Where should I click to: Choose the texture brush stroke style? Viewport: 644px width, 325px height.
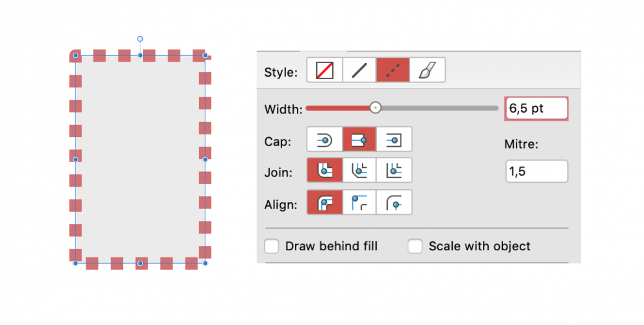[x=427, y=70]
